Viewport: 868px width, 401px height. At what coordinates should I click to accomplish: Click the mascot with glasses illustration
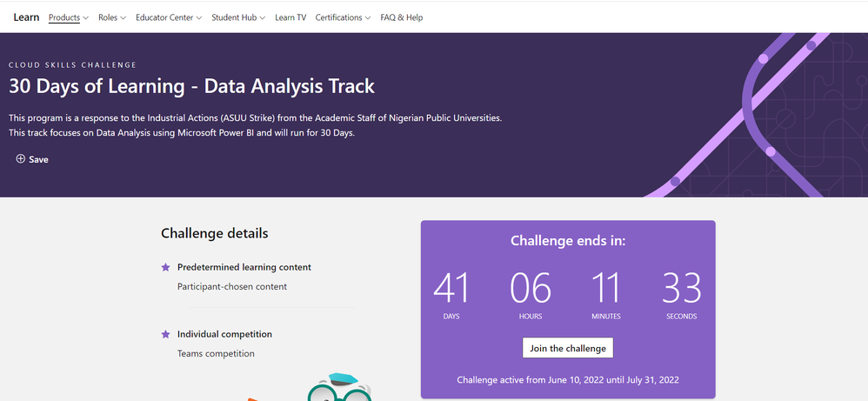339,387
